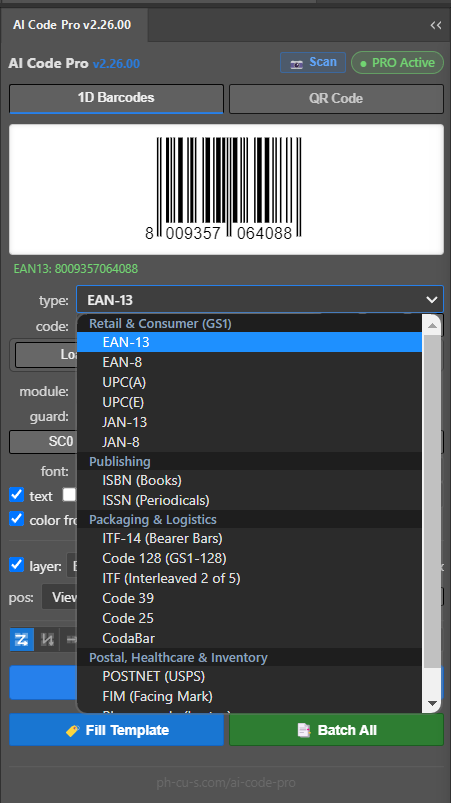
Task: Toggle the color checkbox
Action: coord(16,518)
